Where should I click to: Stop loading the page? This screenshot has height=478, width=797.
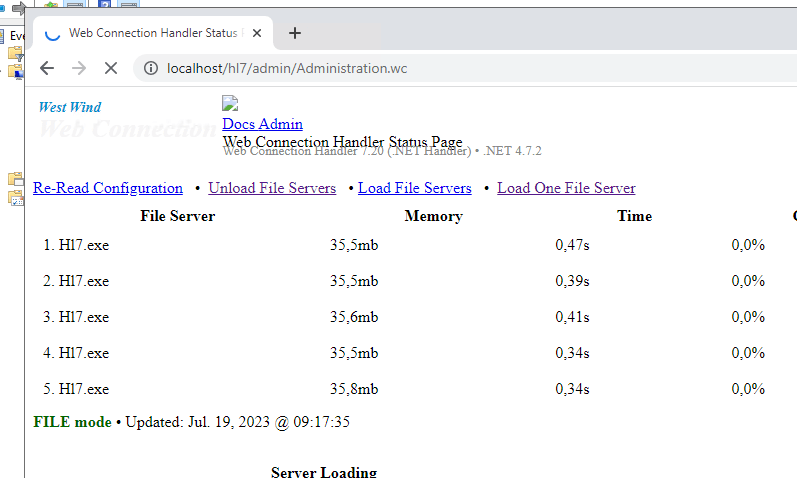pyautogui.click(x=111, y=68)
